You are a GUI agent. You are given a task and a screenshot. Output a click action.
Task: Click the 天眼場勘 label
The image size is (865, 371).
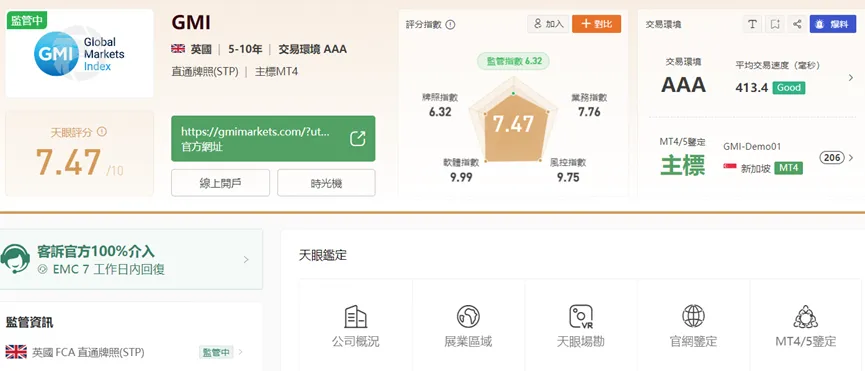[x=580, y=342]
